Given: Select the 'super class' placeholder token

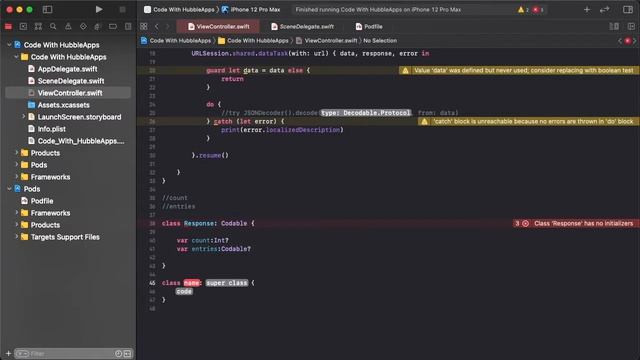Looking at the screenshot, I should pyautogui.click(x=227, y=282).
